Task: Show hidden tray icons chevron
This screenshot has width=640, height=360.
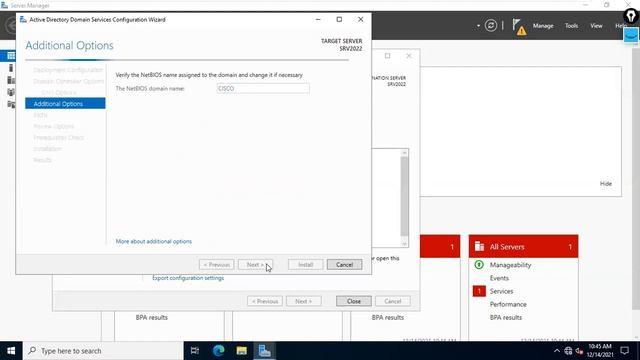Action: click(557, 351)
